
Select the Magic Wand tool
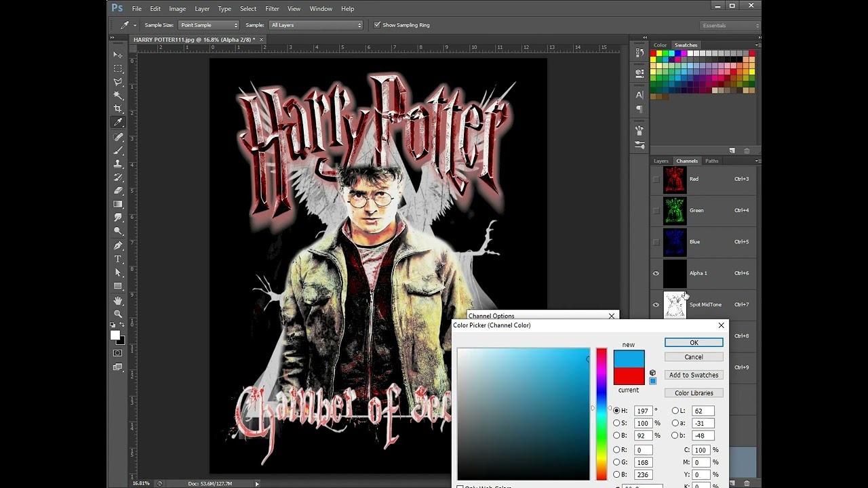118,96
